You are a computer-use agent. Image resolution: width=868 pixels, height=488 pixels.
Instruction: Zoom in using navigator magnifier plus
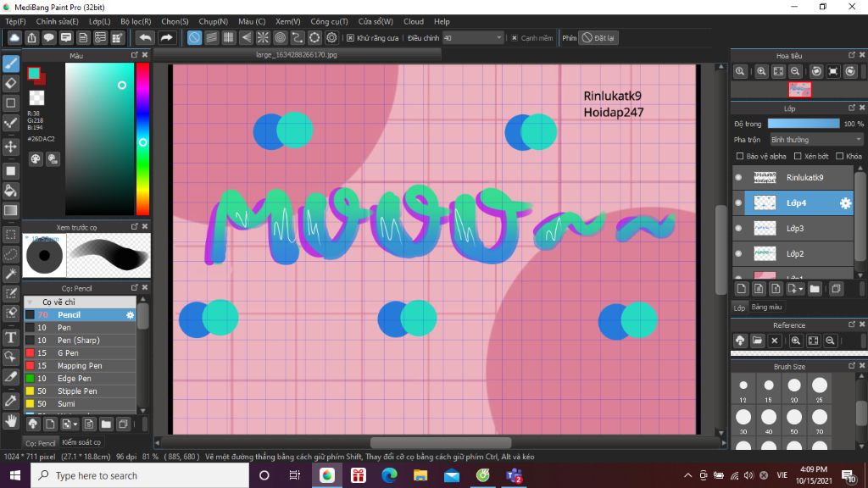762,71
